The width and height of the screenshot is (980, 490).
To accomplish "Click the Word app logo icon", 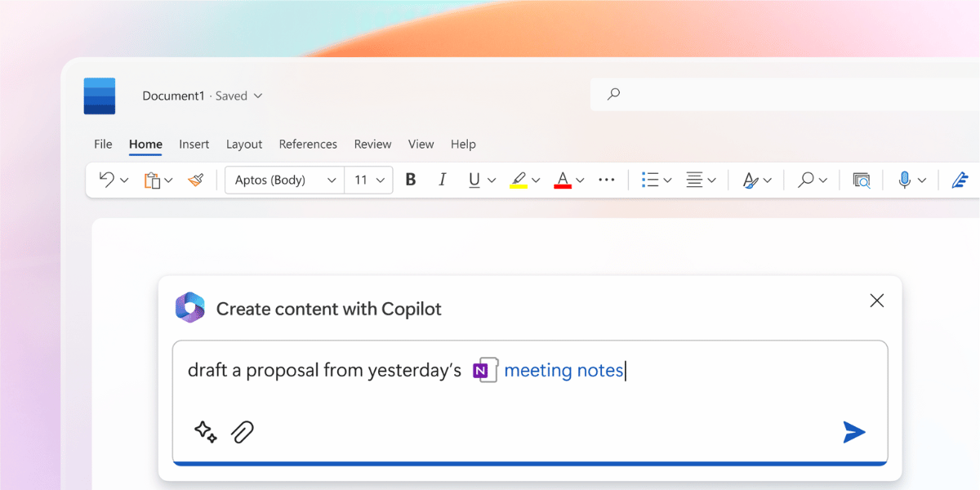I will (100, 96).
